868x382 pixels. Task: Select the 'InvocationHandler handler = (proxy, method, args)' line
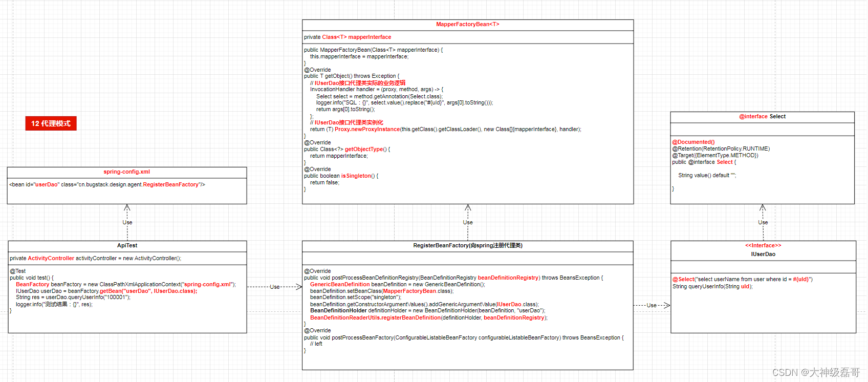tap(377, 90)
